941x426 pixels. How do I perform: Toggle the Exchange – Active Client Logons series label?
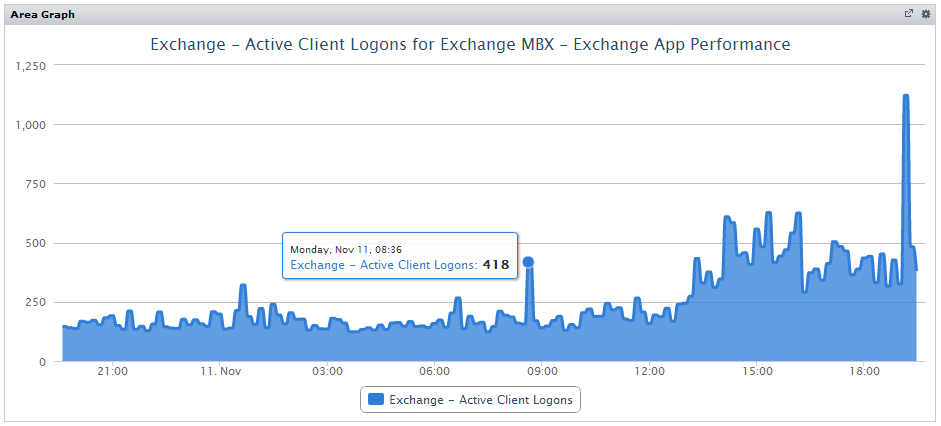tap(480, 400)
